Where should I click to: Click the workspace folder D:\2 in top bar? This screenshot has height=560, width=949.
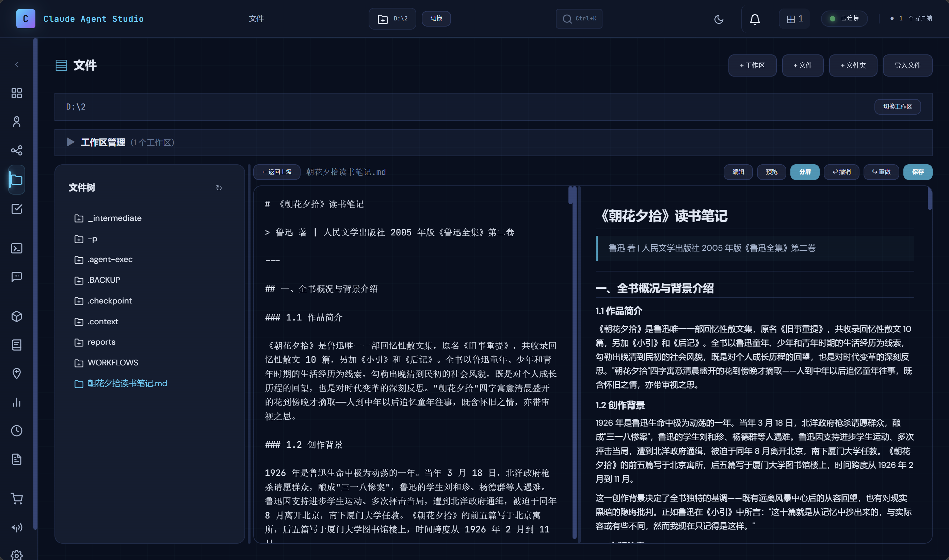click(x=392, y=18)
